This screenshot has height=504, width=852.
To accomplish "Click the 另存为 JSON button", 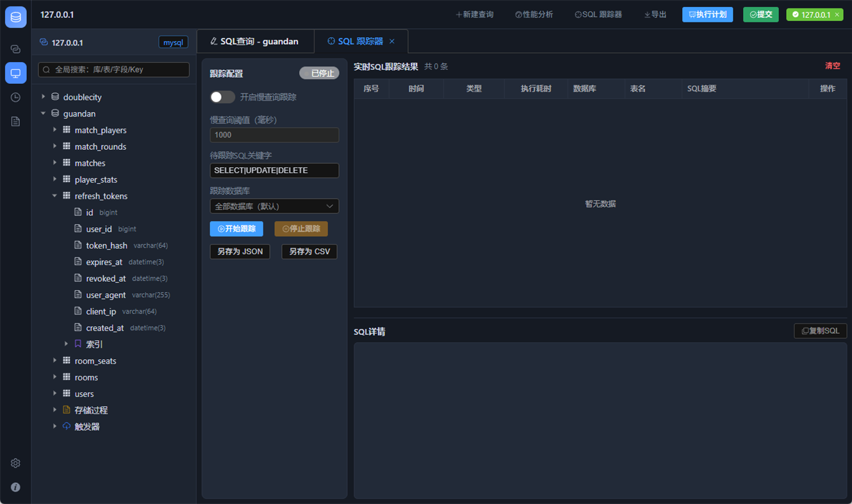I will [240, 252].
